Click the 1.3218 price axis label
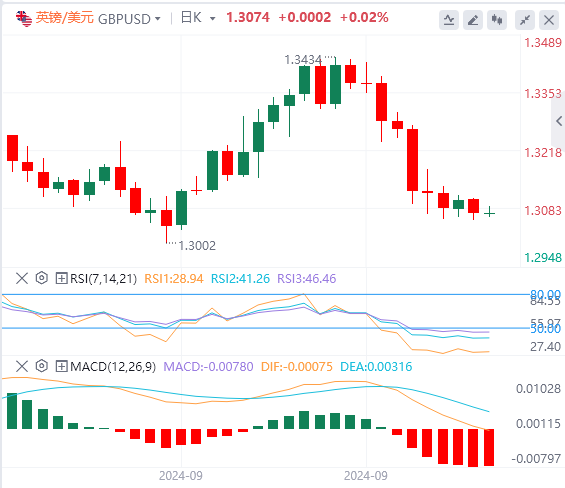Viewport: 565px width, 488px height. point(543,153)
